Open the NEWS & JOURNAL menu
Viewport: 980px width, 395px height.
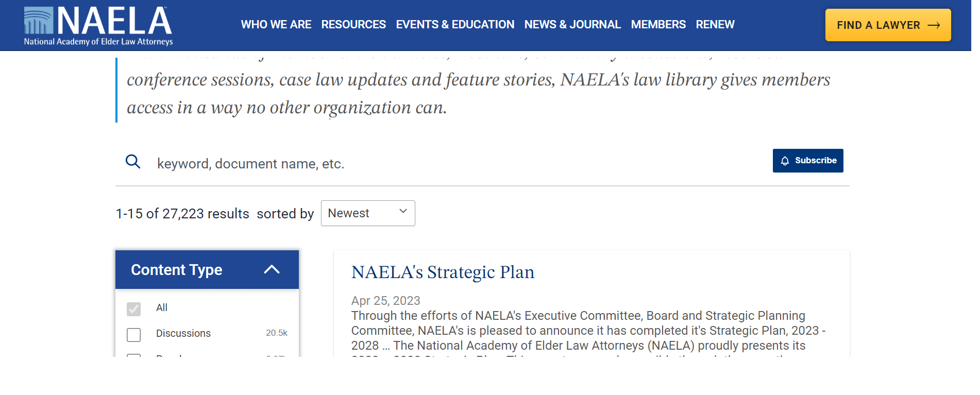pos(572,24)
